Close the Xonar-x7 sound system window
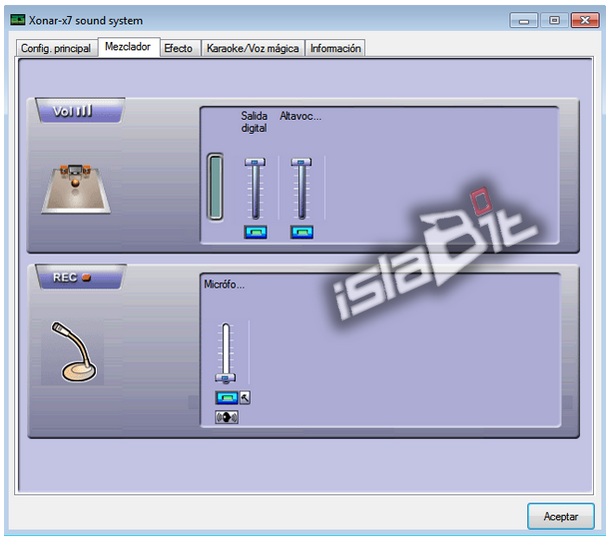The image size is (612, 548). click(x=585, y=20)
